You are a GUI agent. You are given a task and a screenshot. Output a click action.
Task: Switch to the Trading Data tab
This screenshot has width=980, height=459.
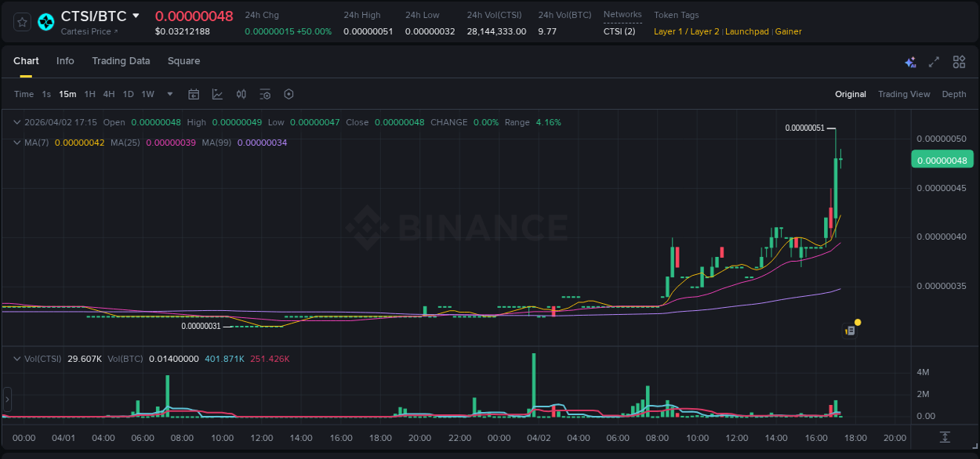tap(121, 61)
